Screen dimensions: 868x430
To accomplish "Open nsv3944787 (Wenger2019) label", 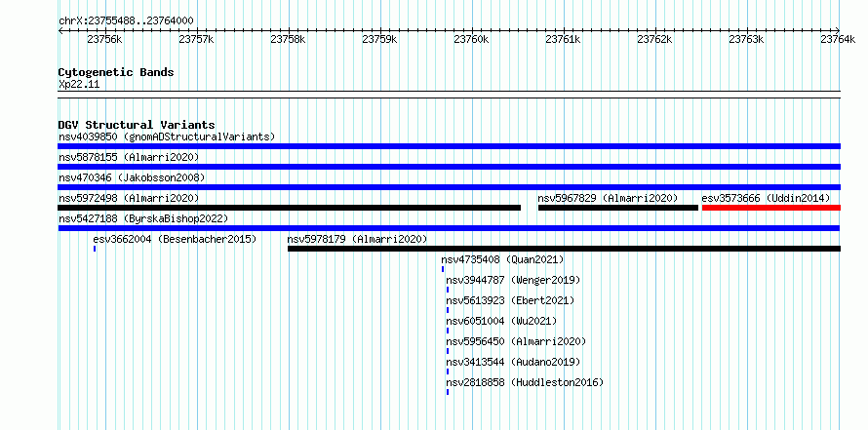I will pos(513,280).
